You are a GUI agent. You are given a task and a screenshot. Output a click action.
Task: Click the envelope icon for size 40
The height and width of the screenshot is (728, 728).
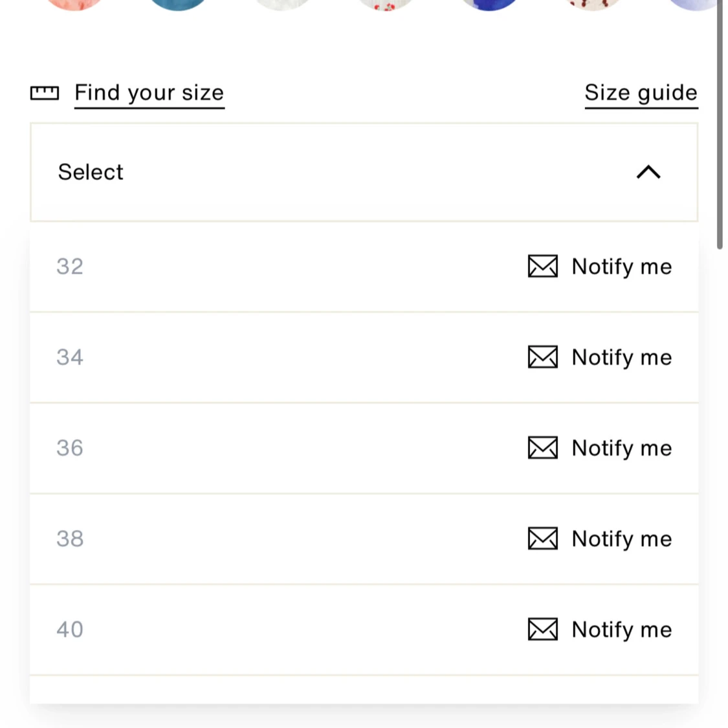pos(542,629)
